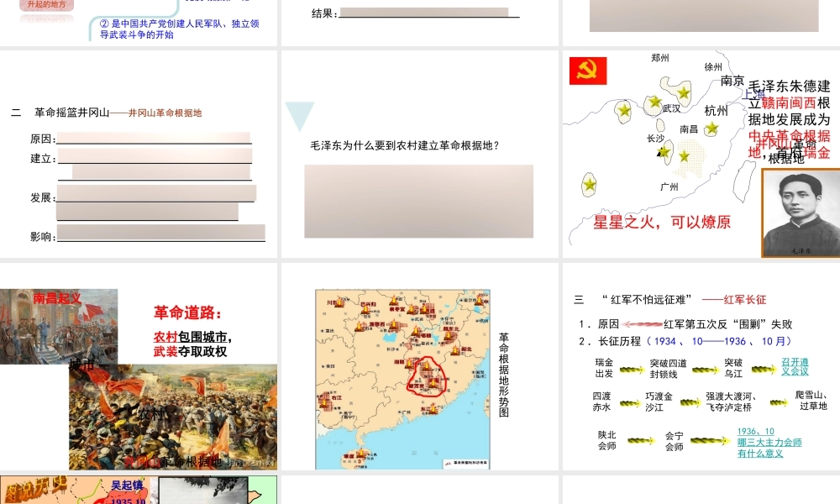The width and height of the screenshot is (840, 504).
Task: Click the slogan 星星之火，可以燎原
Action: pos(662,222)
